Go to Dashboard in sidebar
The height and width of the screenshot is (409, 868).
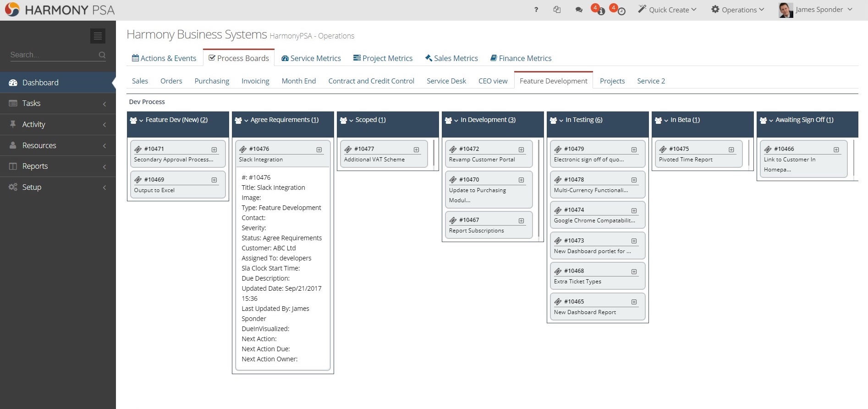(x=58, y=83)
